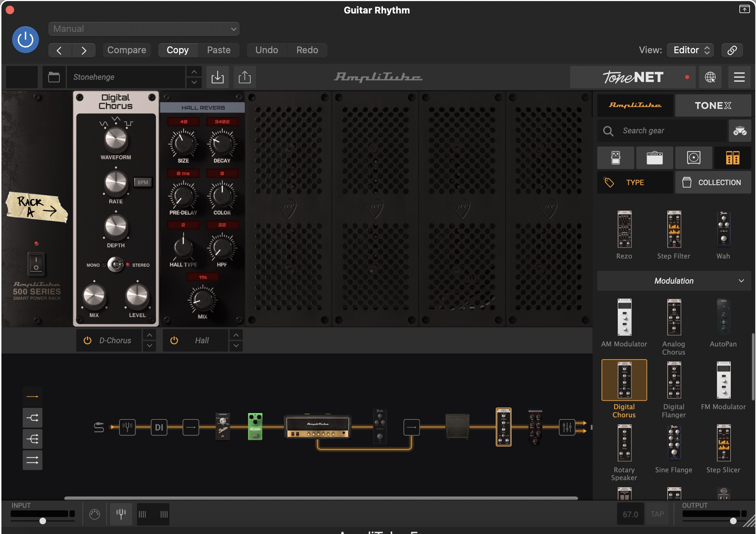This screenshot has height=534, width=756.
Task: Switch to the TONEX tab
Action: click(713, 105)
